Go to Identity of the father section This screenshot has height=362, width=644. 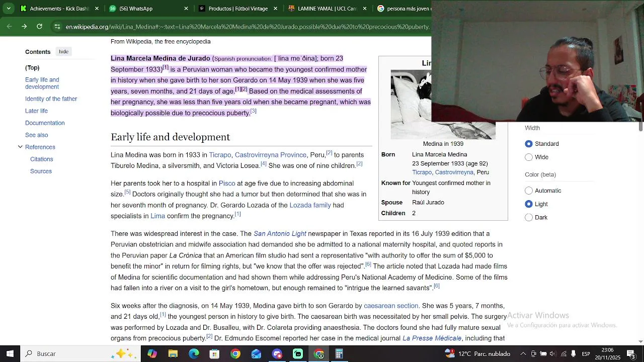tap(51, 99)
